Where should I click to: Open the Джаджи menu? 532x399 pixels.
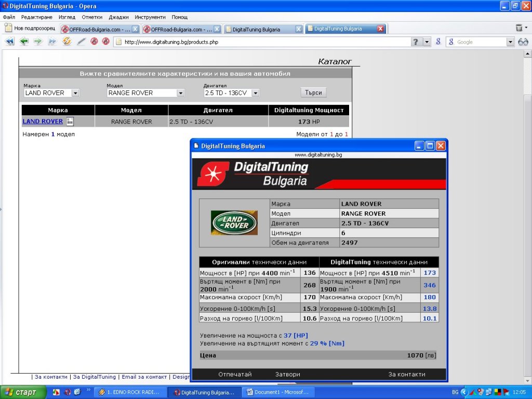118,17
